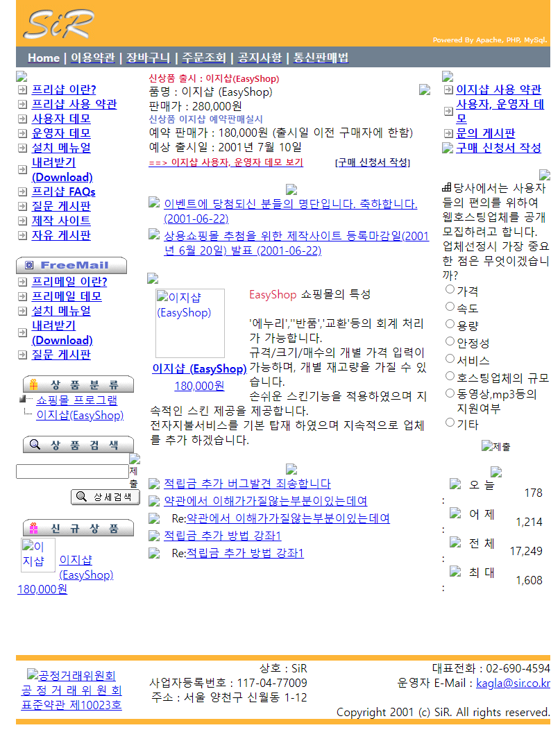The image size is (560, 739).
Task: Click the SiR logo in header
Action: click(58, 24)
